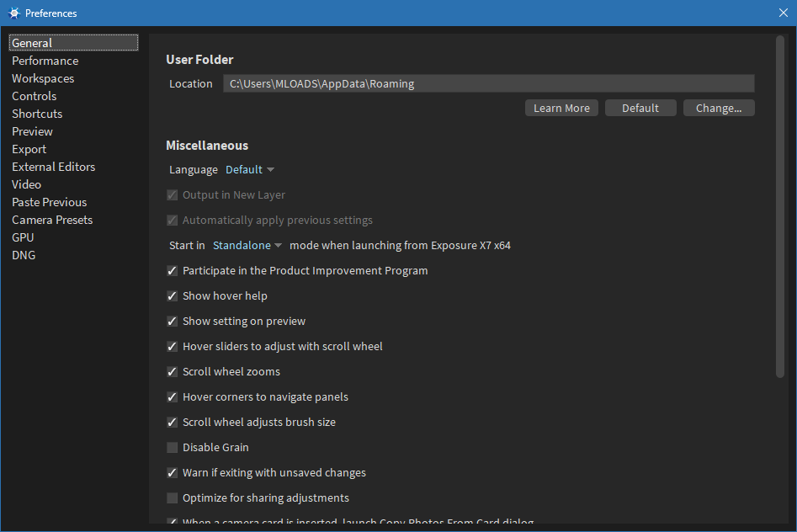The width and height of the screenshot is (797, 532).
Task: Open Paste Previous preferences
Action: pyautogui.click(x=50, y=202)
